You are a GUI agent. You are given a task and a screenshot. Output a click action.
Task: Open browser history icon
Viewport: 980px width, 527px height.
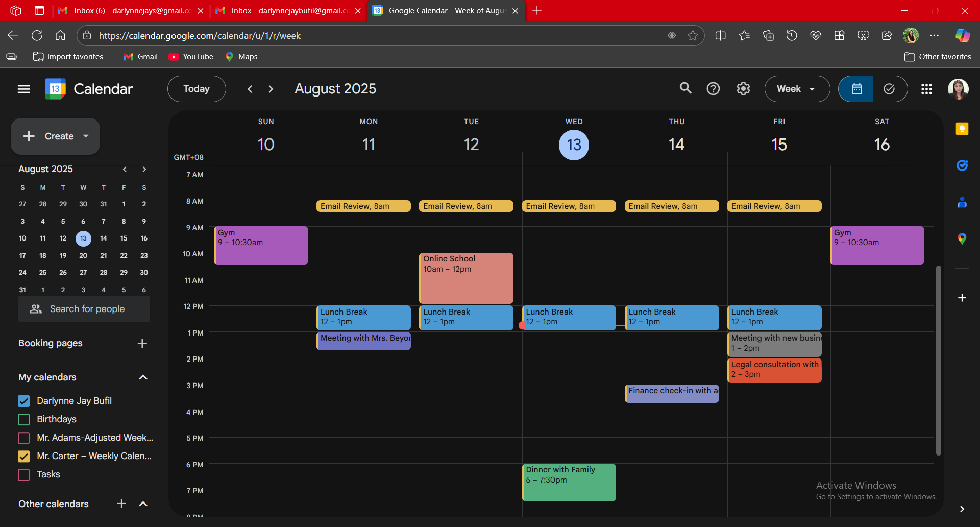792,35
